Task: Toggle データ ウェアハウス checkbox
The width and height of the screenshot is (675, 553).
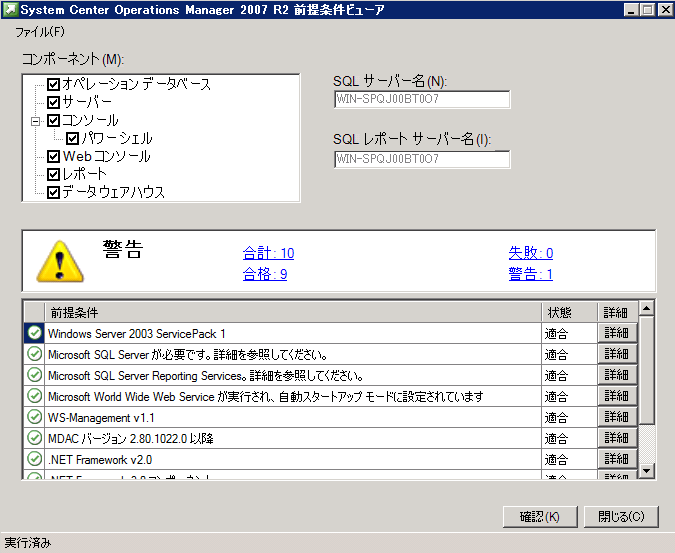Action: (x=53, y=192)
